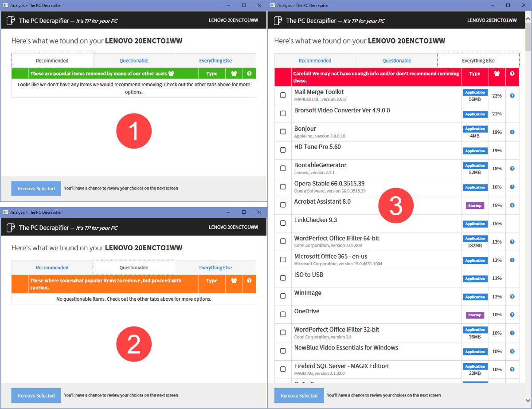Click the 21% value for Brorsoft Video Converter
532x409 pixels.
coord(497,114)
